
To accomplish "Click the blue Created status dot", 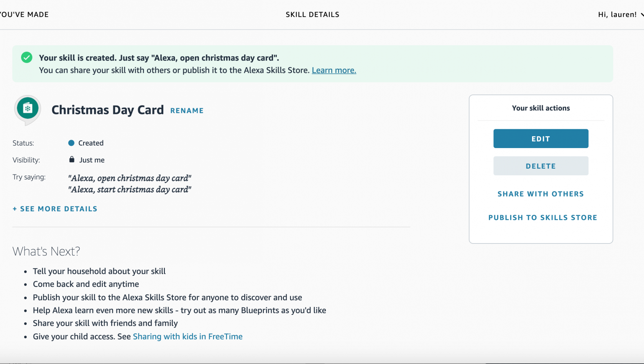I will click(x=71, y=143).
